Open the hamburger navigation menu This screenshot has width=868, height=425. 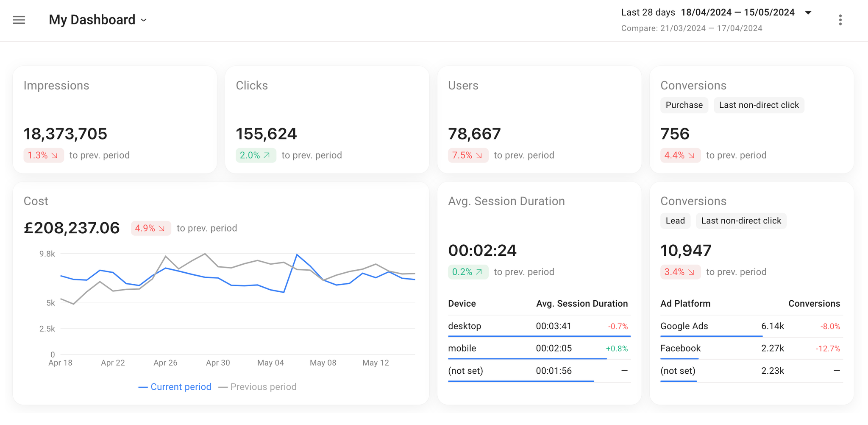pos(19,20)
